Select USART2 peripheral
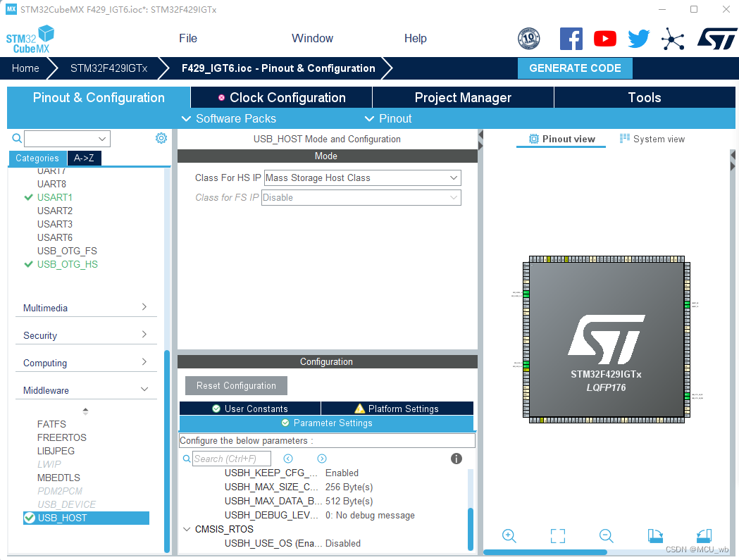739x560 pixels. pyautogui.click(x=55, y=211)
